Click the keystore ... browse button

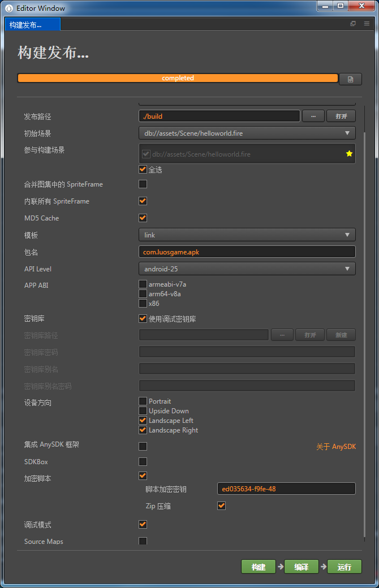(282, 335)
